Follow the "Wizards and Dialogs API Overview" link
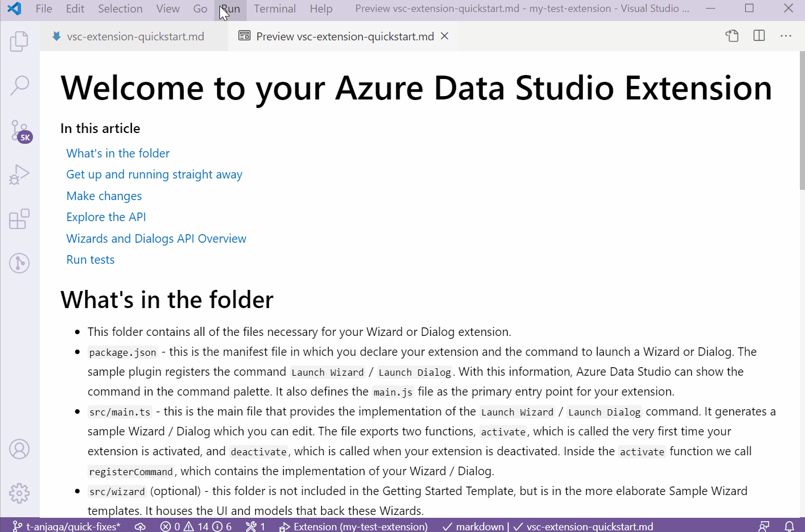 point(156,239)
